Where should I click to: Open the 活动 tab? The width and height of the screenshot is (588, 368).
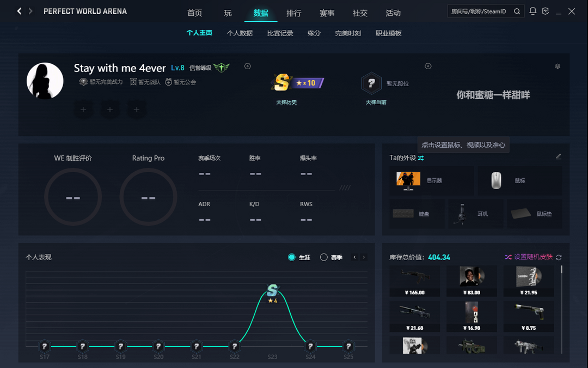pos(393,13)
